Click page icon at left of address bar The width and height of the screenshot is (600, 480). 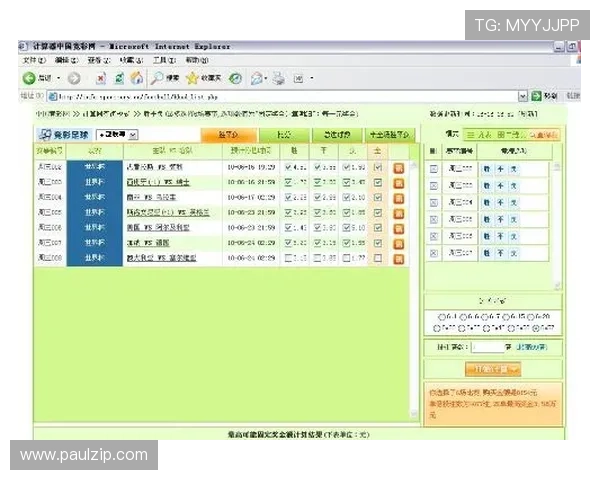[53, 96]
